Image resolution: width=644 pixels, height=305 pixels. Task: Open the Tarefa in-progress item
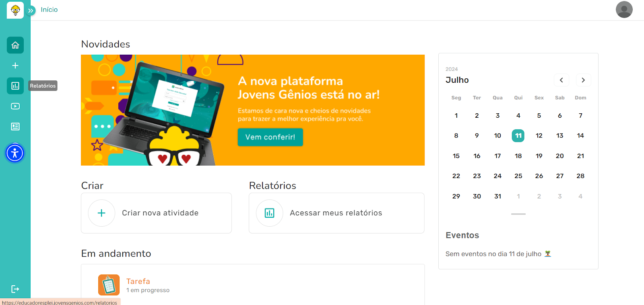click(x=138, y=285)
